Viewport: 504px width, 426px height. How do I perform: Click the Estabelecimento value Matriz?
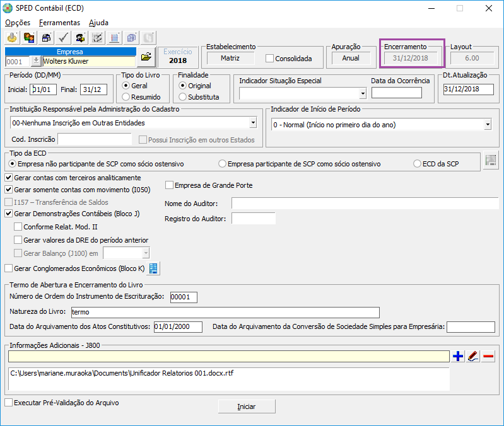coord(230,58)
